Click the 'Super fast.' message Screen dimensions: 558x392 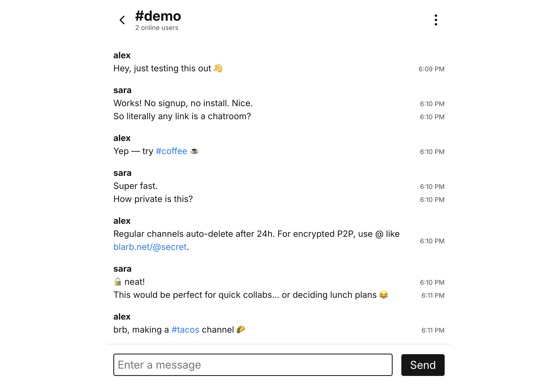click(x=135, y=186)
